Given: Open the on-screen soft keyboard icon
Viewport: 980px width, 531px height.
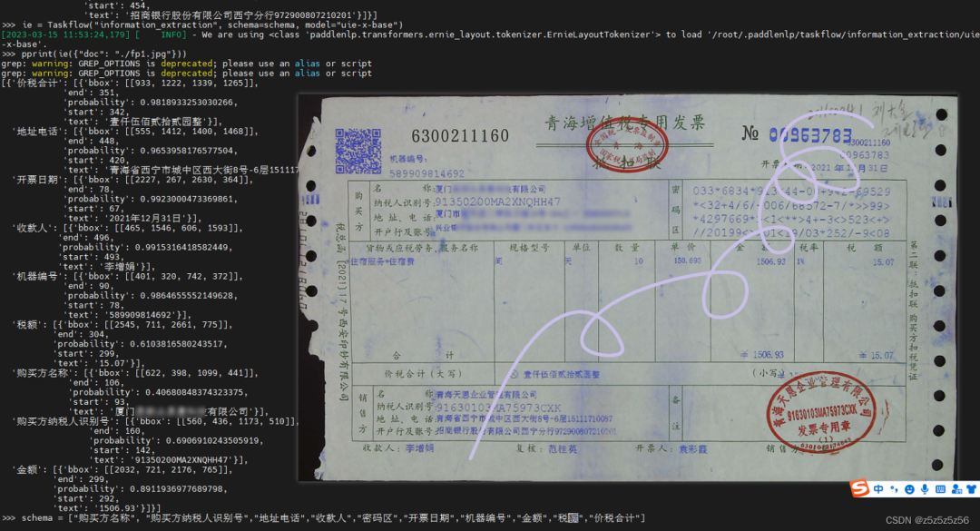Looking at the screenshot, I should tap(941, 487).
